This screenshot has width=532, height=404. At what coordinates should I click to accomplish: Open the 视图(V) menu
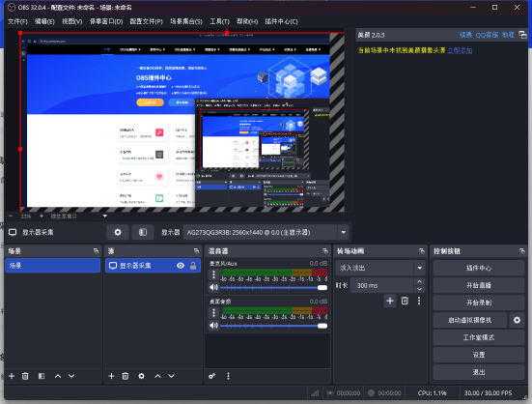coord(71,21)
